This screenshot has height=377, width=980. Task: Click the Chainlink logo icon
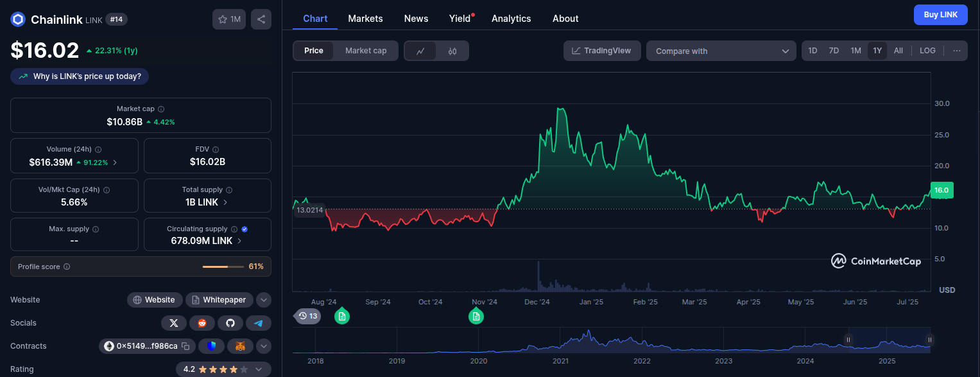(x=17, y=19)
